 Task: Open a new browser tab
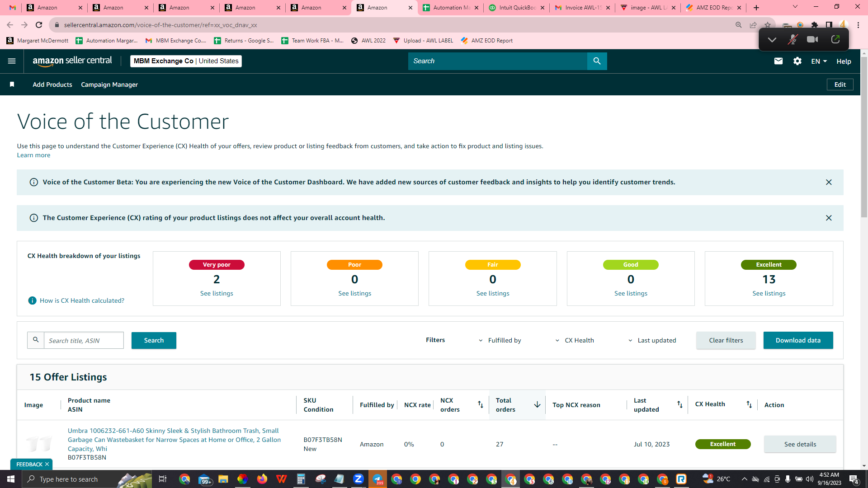756,8
